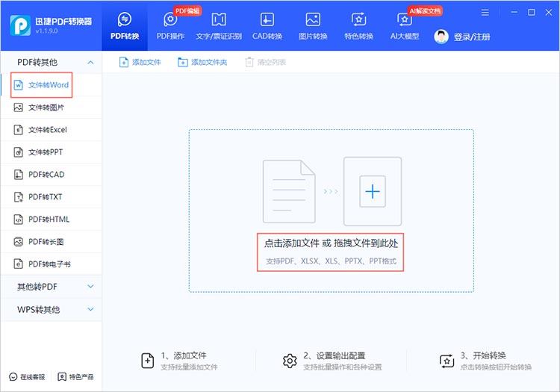Click the blue plus add-file button

click(x=373, y=191)
